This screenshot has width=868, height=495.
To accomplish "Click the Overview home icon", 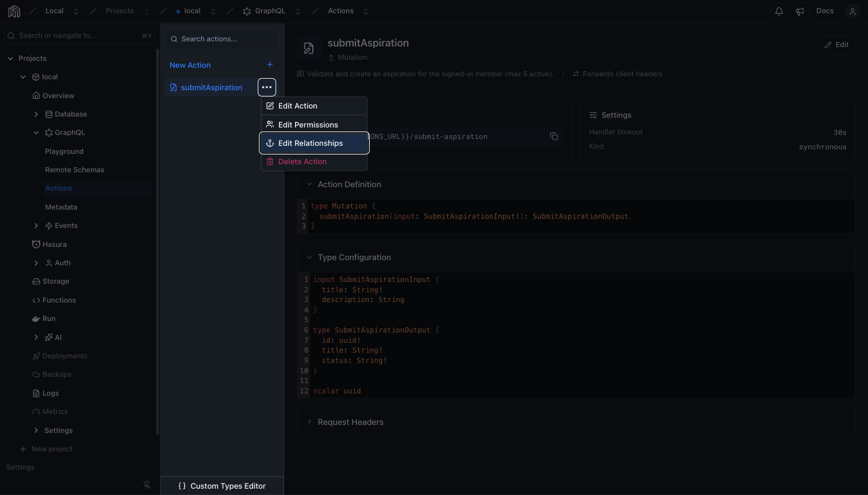I will coord(36,95).
